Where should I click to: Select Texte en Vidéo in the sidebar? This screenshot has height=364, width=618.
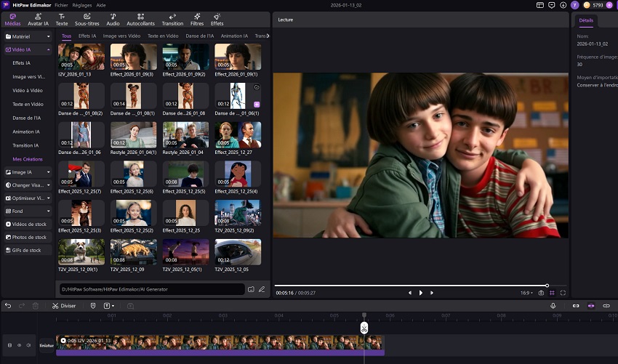tap(28, 105)
